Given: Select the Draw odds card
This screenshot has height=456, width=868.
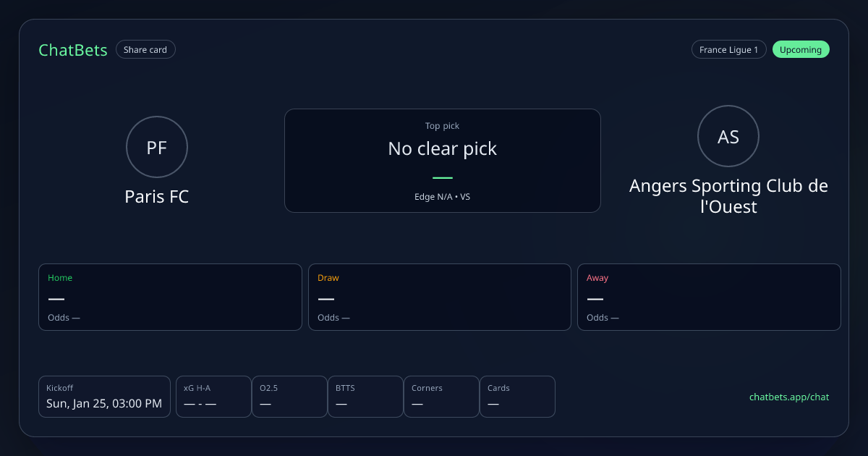Looking at the screenshot, I should click(x=440, y=297).
